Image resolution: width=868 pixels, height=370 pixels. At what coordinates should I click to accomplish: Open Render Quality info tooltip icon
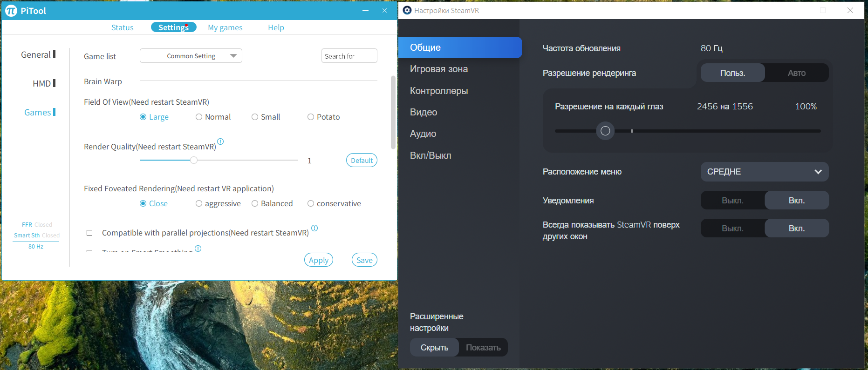220,141
